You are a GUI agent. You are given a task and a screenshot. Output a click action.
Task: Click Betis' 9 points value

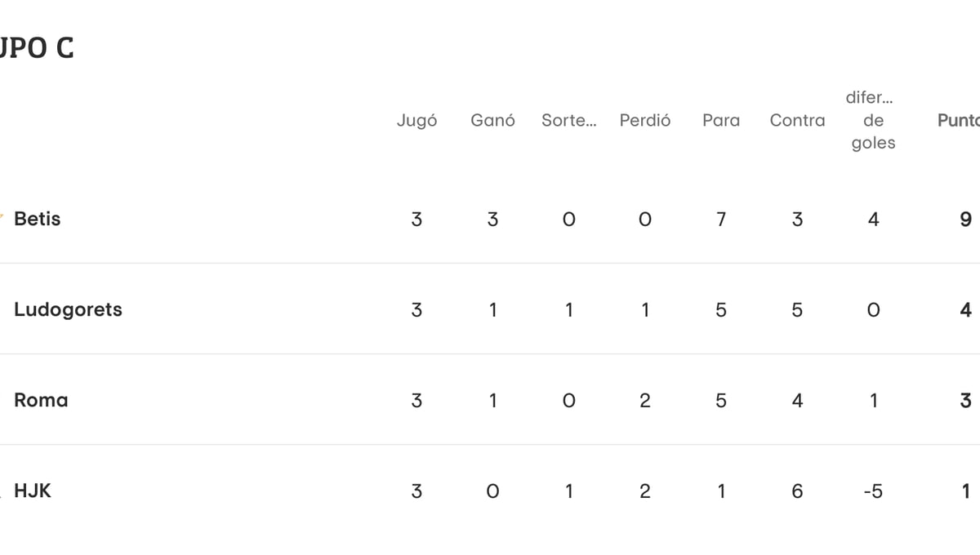965,219
